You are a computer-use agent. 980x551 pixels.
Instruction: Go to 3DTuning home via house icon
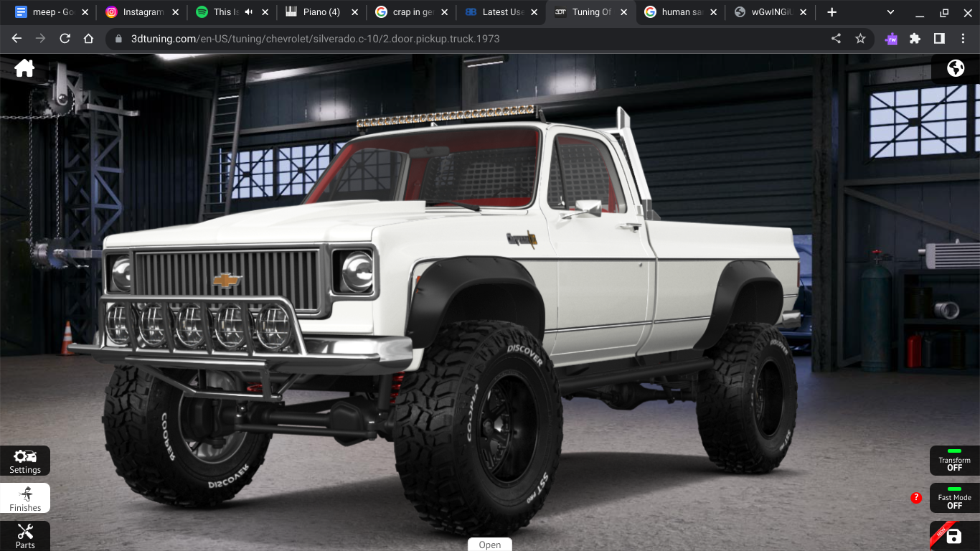tap(24, 68)
